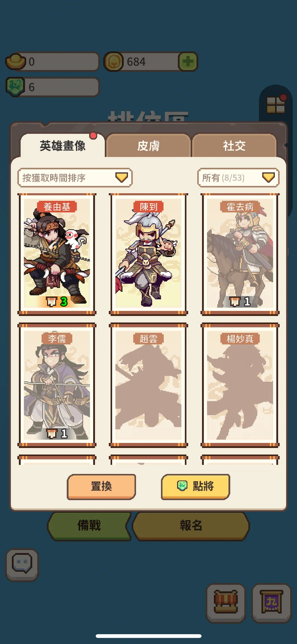Tap the 備戰 button
297x644 pixels.
(x=89, y=525)
